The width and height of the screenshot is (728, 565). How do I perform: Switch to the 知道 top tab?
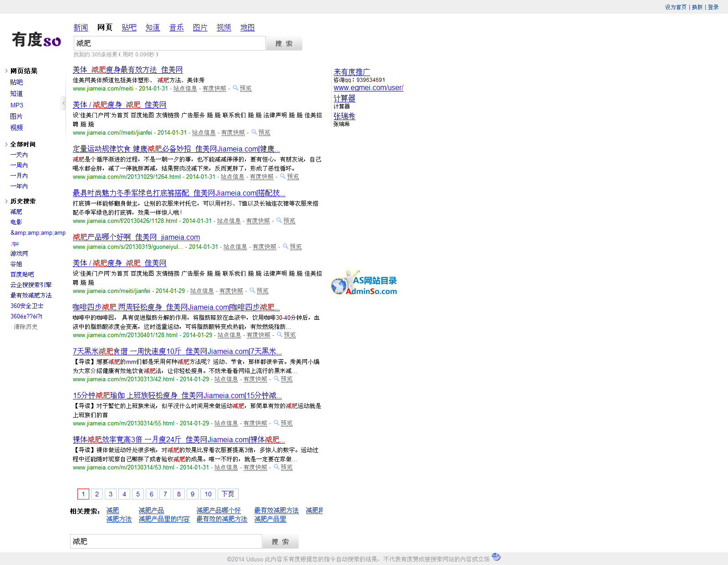pyautogui.click(x=153, y=27)
